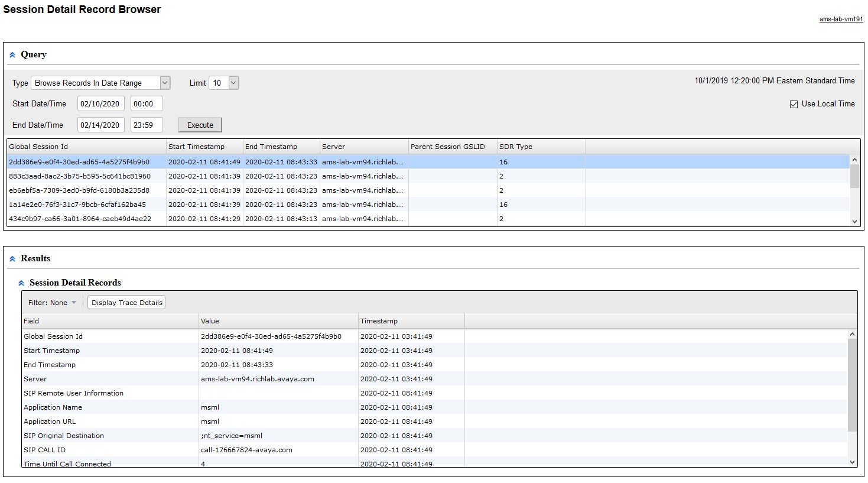Open the ams-lab-vm191 link
This screenshot has height=483, width=868.
coord(841,19)
